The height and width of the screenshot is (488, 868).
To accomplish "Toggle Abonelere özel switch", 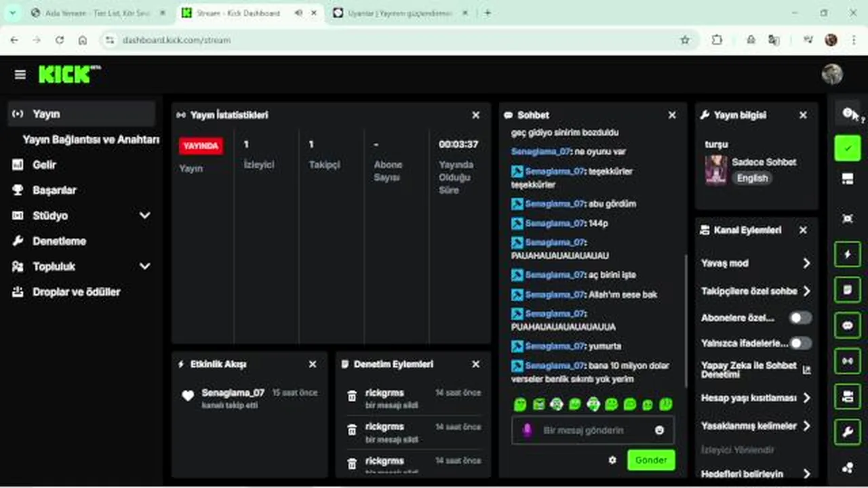I will (x=800, y=318).
